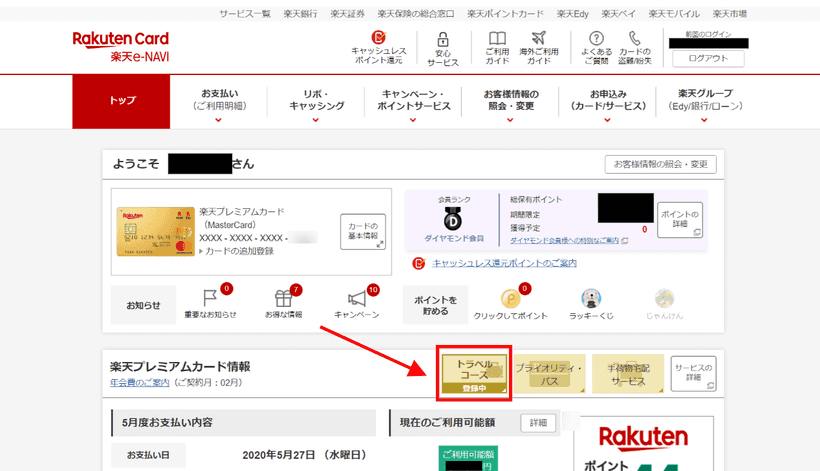Open 楽天銀行 in top bar

point(300,14)
